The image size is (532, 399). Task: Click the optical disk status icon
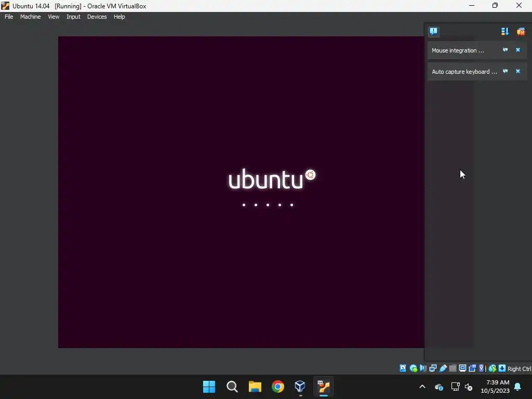click(x=413, y=368)
